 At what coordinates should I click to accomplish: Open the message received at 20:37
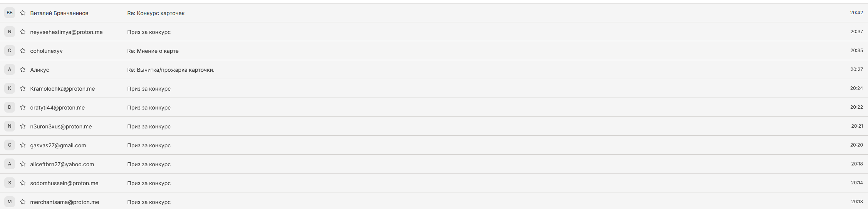pyautogui.click(x=149, y=32)
